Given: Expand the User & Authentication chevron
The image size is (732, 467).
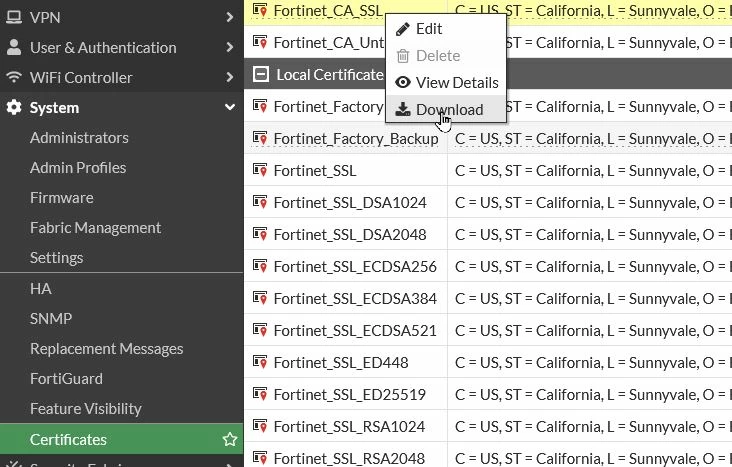Looking at the screenshot, I should point(229,47).
